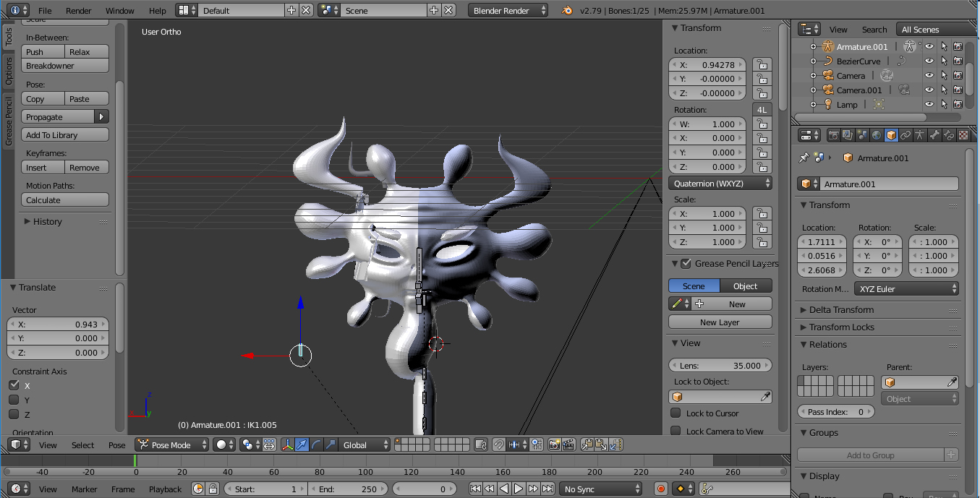
Task: Open the Constraints properties tab
Action: click(906, 135)
